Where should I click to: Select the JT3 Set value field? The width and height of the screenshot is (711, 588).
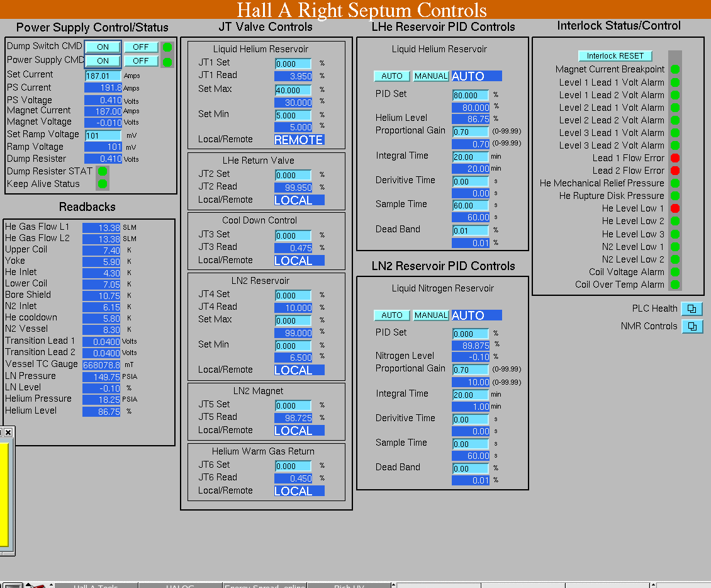point(293,235)
